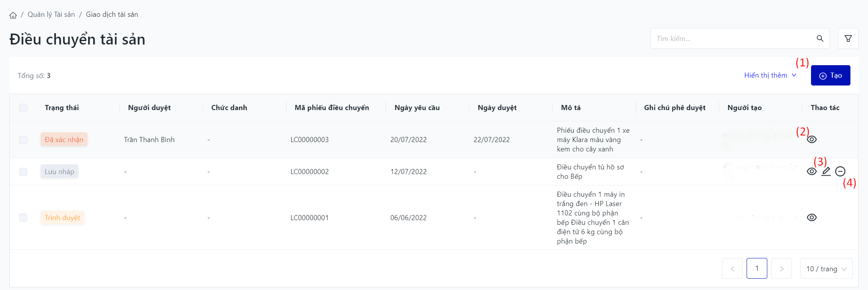Expand the "Hiển thị thêm" dropdown
This screenshot has height=290, width=868.
(770, 75)
